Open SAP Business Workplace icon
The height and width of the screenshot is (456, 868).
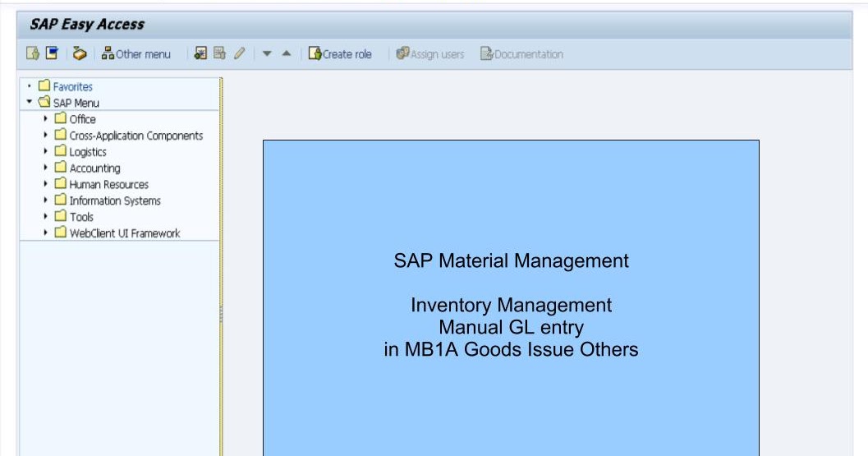(x=80, y=53)
